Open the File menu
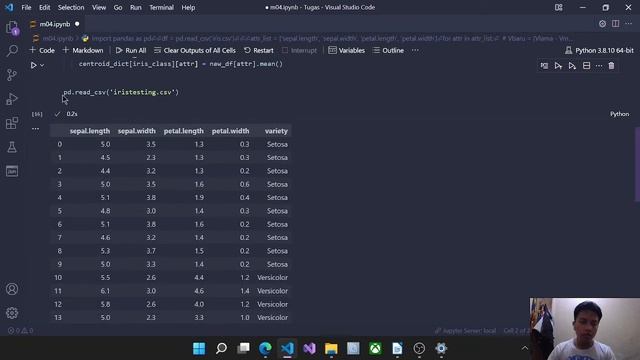 [x=26, y=7]
